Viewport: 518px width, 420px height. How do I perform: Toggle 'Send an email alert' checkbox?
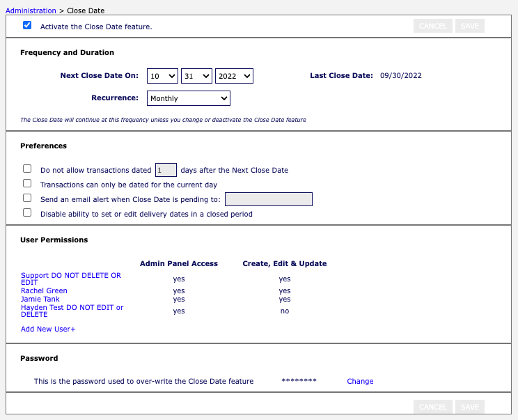(x=27, y=198)
